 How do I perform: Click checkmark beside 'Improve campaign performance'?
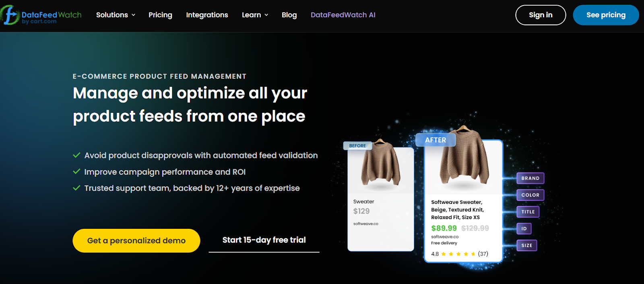[76, 172]
